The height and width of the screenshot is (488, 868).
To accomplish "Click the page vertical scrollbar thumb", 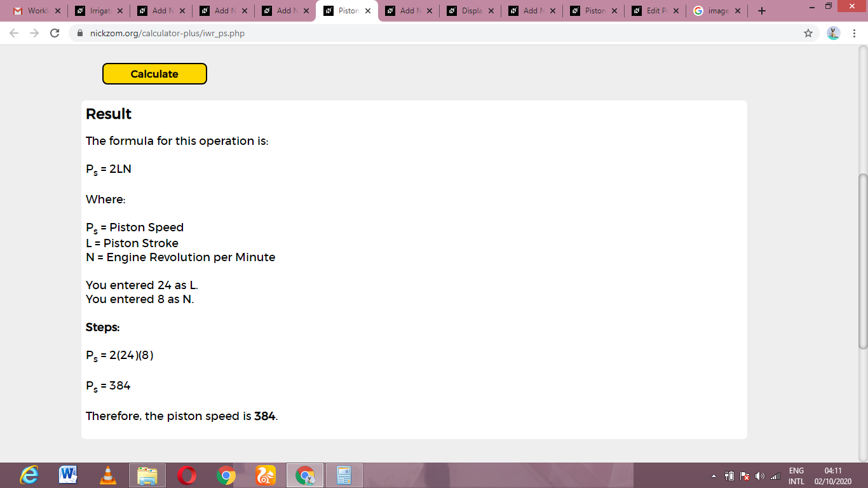I will click(x=862, y=261).
